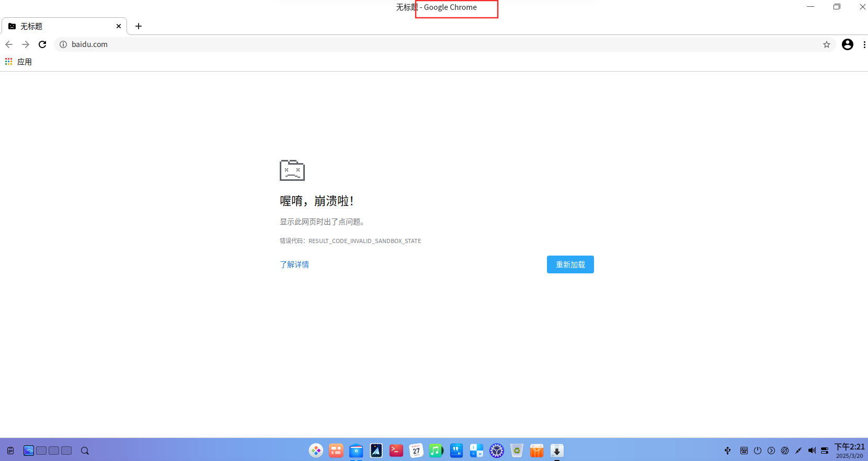Image resolution: width=868 pixels, height=461 pixels.
Task: Close the 无标题 tab
Action: 119,26
